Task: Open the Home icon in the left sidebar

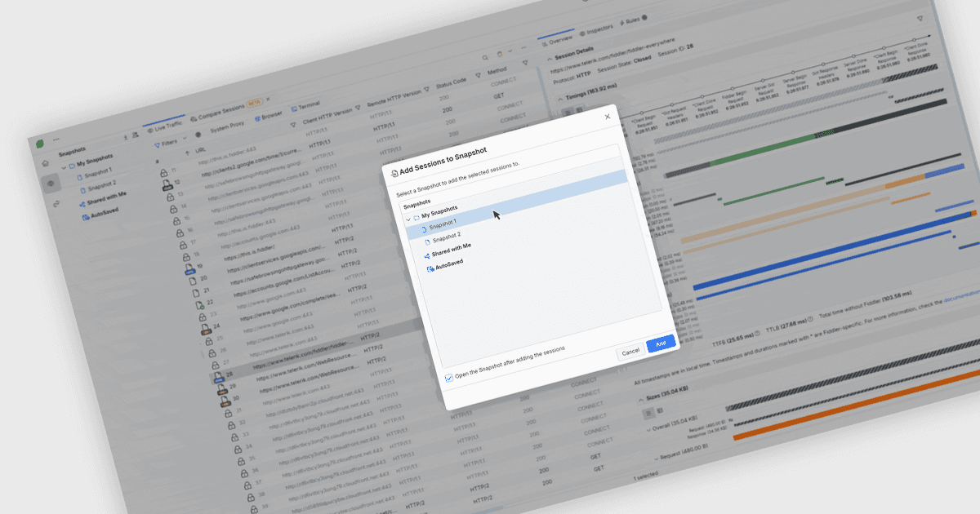Action: (x=47, y=163)
